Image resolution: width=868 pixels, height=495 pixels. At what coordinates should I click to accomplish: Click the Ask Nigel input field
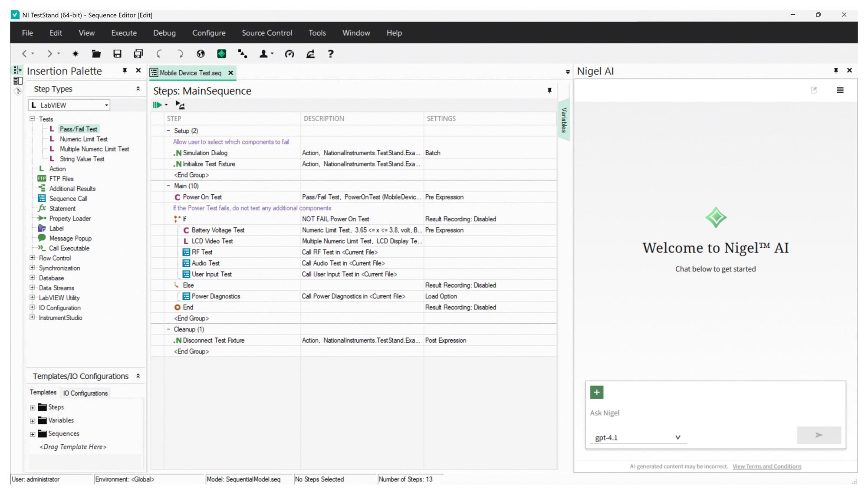point(715,413)
